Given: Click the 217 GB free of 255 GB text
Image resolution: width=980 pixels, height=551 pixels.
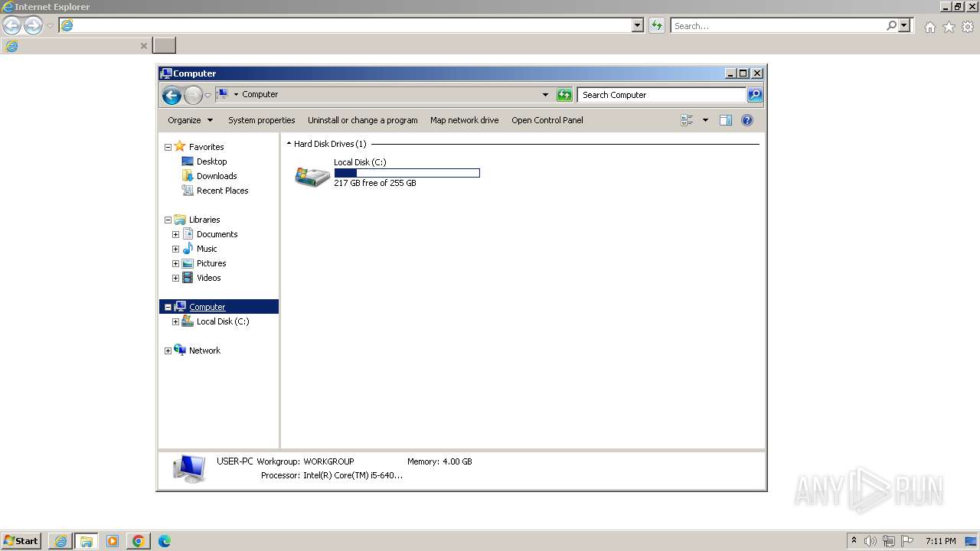Looking at the screenshot, I should click(375, 183).
